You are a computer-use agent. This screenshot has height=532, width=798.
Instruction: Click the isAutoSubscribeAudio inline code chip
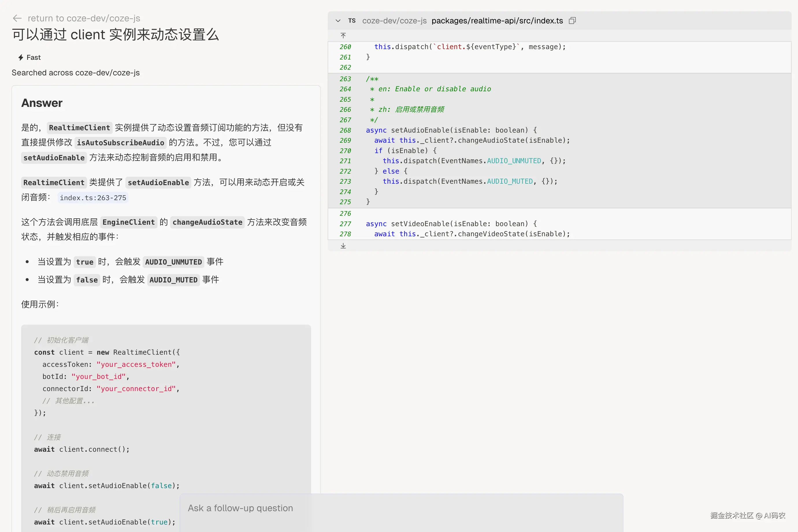click(120, 143)
